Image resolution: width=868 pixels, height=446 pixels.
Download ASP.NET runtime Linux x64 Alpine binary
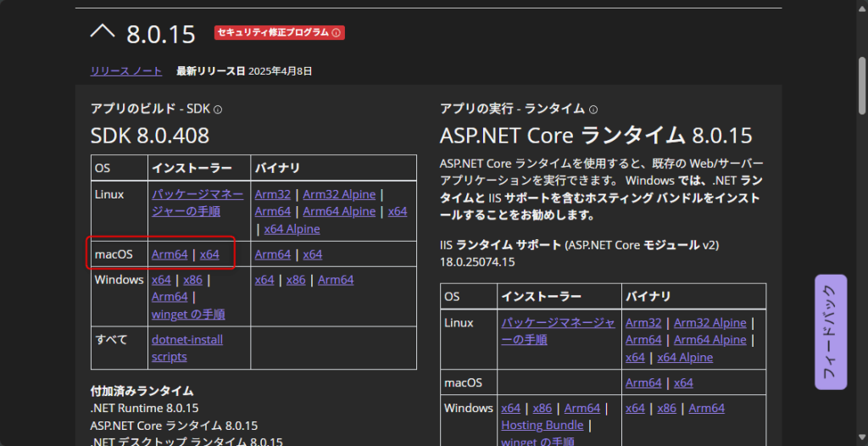click(x=685, y=357)
